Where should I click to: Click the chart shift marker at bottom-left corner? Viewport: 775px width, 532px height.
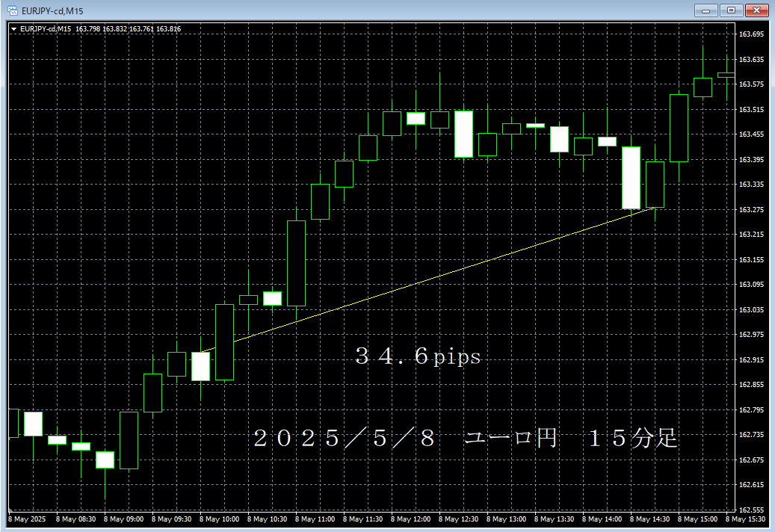coord(10,510)
